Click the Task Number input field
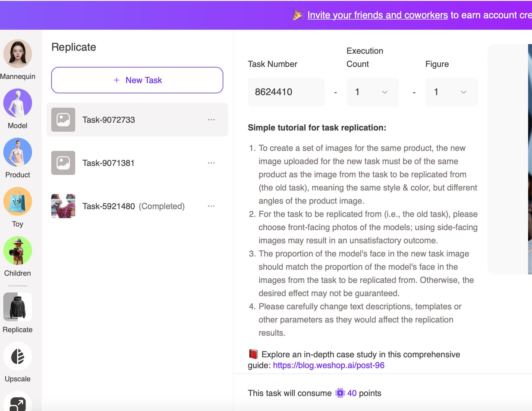Image resolution: width=532 pixels, height=411 pixels. (286, 92)
